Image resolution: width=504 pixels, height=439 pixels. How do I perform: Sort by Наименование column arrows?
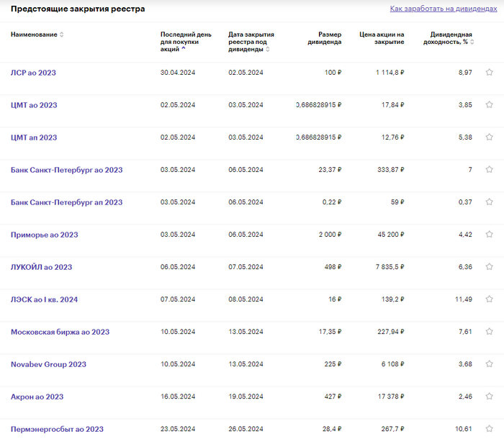click(62, 35)
